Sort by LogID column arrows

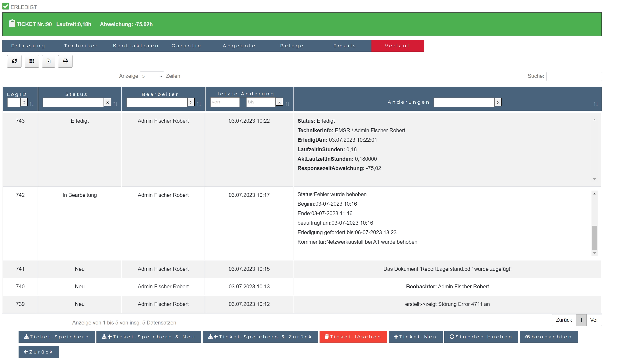32,104
